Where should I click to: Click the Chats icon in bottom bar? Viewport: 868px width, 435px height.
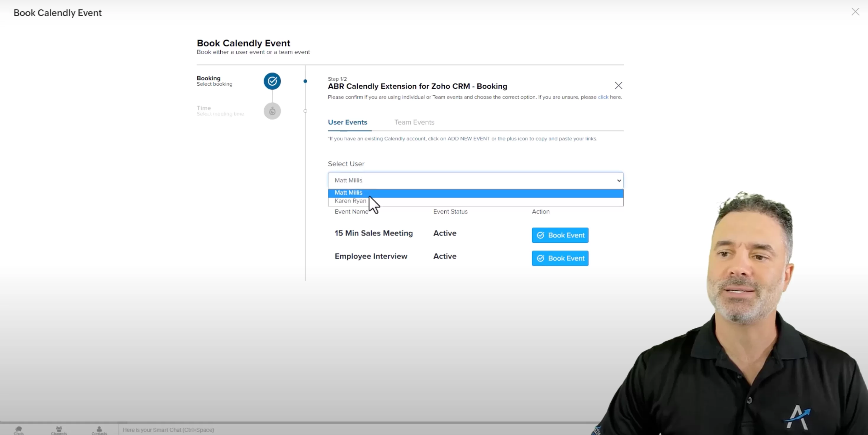(x=19, y=430)
